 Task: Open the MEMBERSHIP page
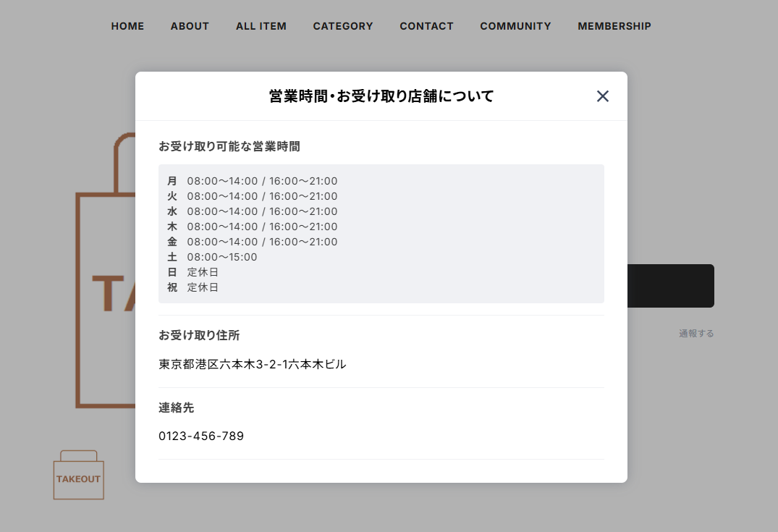click(614, 26)
